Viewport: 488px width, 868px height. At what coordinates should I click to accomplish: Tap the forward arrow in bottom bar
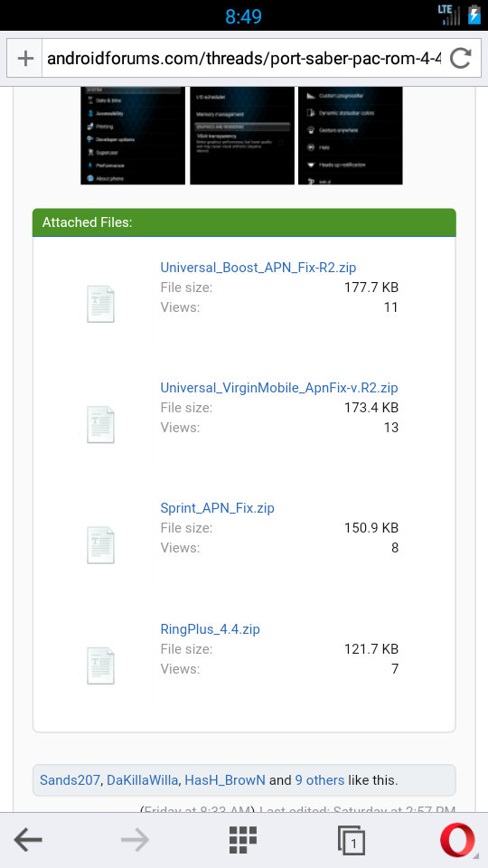[135, 840]
